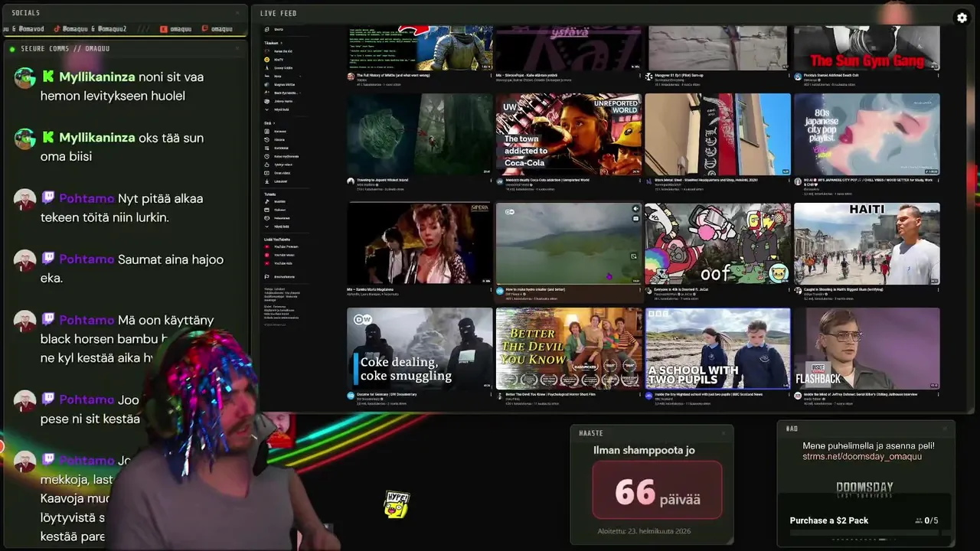
Task: Expand Näytä lisää under subscriptions
Action: tap(277, 109)
